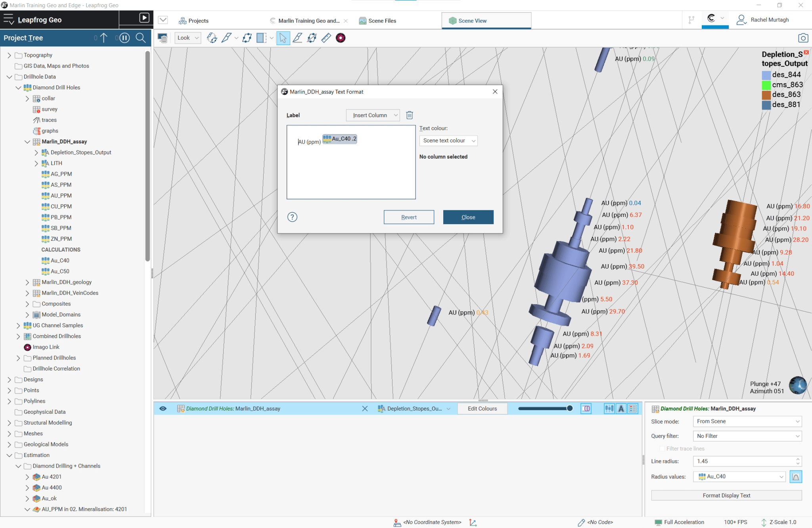This screenshot has width=812, height=528.
Task: Open the Slice mode dropdown
Action: pos(747,421)
